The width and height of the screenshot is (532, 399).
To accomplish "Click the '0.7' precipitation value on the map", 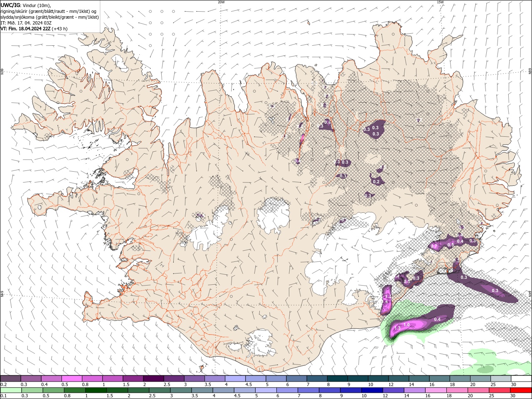I will coord(434,246).
